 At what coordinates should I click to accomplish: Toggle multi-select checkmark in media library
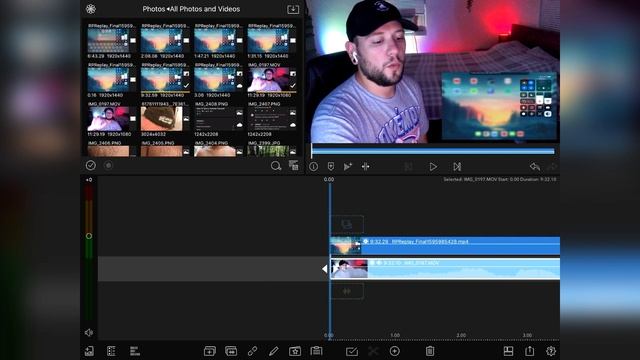(x=91, y=165)
